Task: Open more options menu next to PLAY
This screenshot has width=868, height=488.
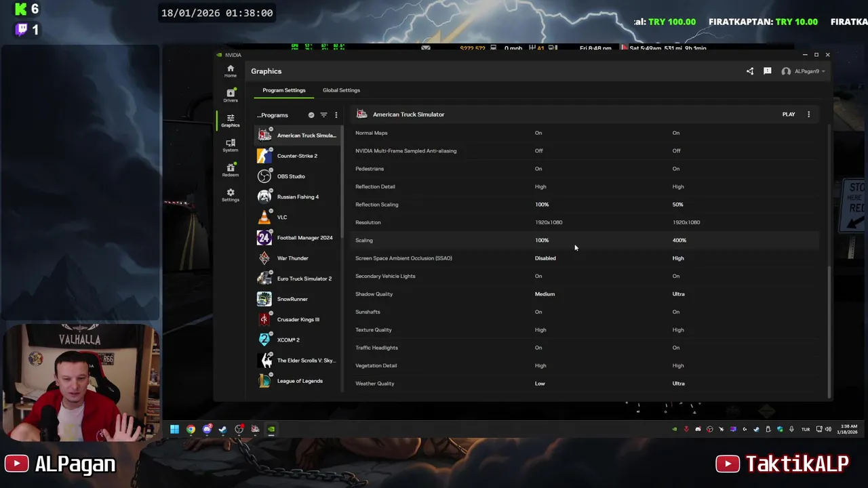Action: (808, 115)
